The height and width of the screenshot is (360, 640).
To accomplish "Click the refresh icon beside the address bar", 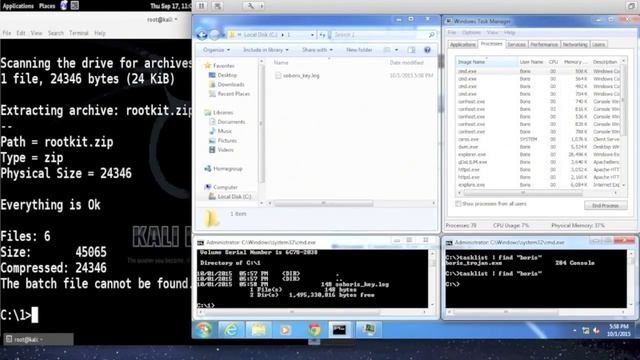I will [x=322, y=35].
